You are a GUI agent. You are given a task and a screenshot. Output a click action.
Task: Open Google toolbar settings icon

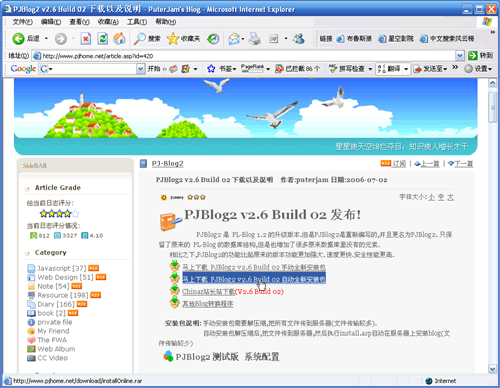coord(469,69)
